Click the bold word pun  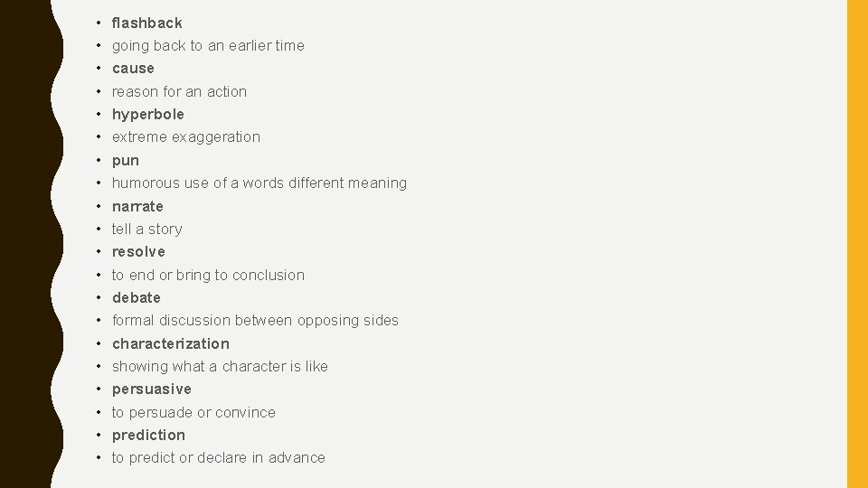[125, 161]
